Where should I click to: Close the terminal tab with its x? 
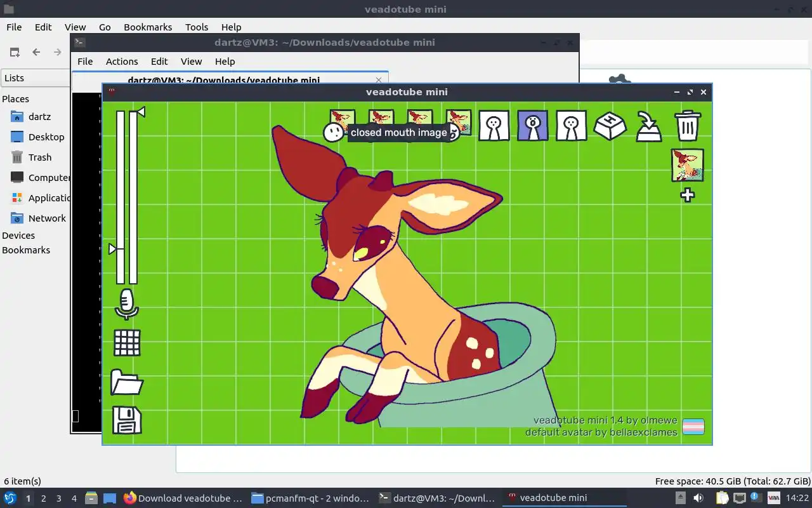[x=379, y=80]
